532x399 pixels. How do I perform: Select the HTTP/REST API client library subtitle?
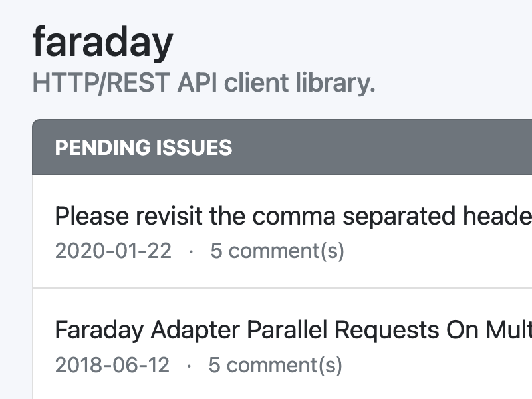(x=204, y=82)
